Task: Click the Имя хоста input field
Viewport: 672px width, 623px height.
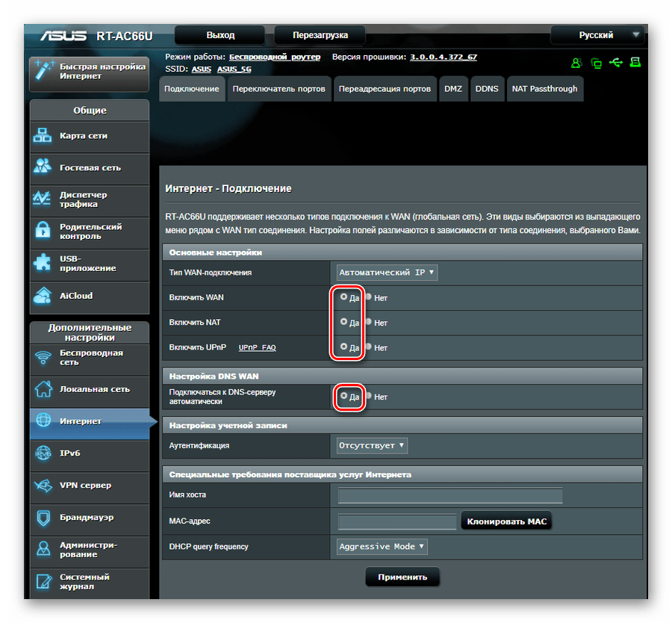Action: (x=450, y=495)
